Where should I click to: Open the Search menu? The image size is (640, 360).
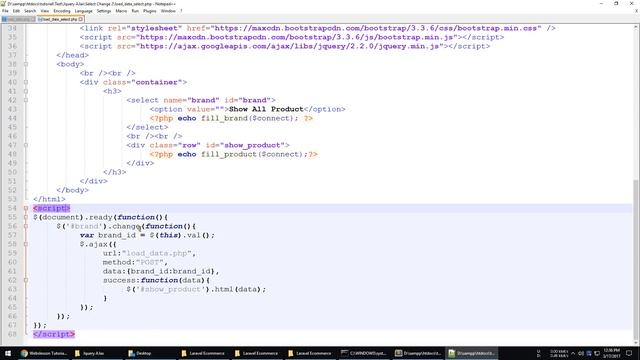(x=30, y=11)
